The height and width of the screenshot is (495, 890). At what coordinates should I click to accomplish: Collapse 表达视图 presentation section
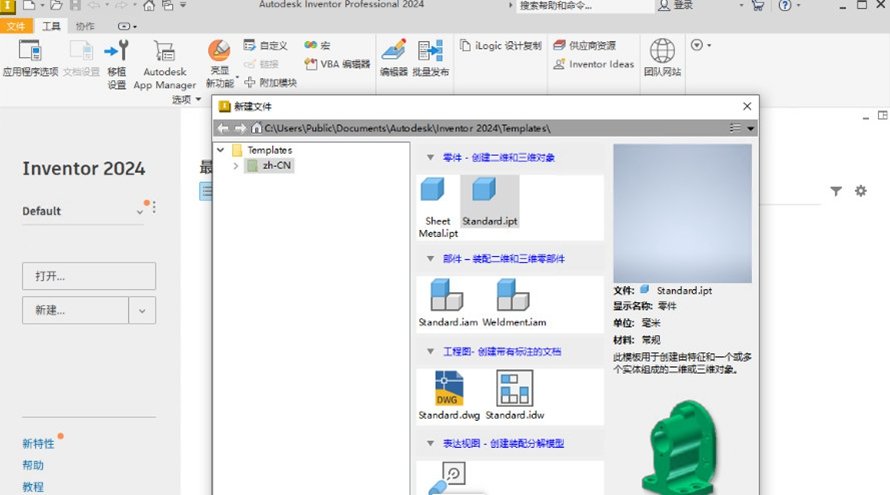pyautogui.click(x=430, y=443)
